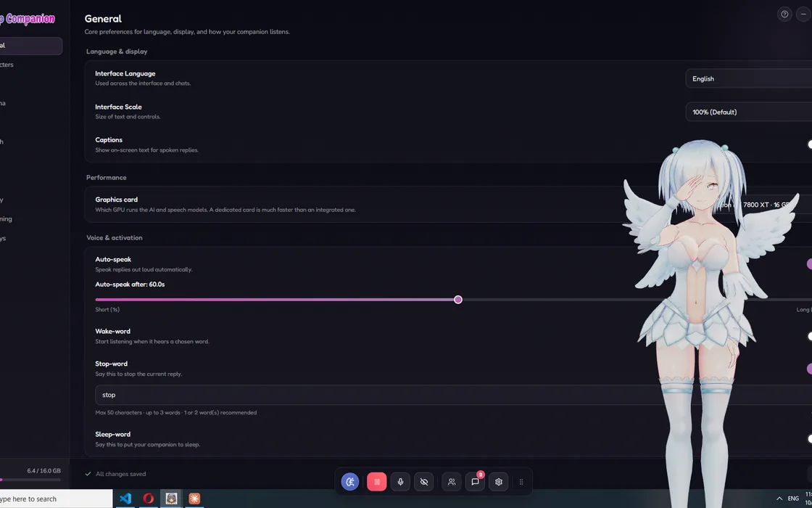Toggle the Captions switch

[809, 144]
